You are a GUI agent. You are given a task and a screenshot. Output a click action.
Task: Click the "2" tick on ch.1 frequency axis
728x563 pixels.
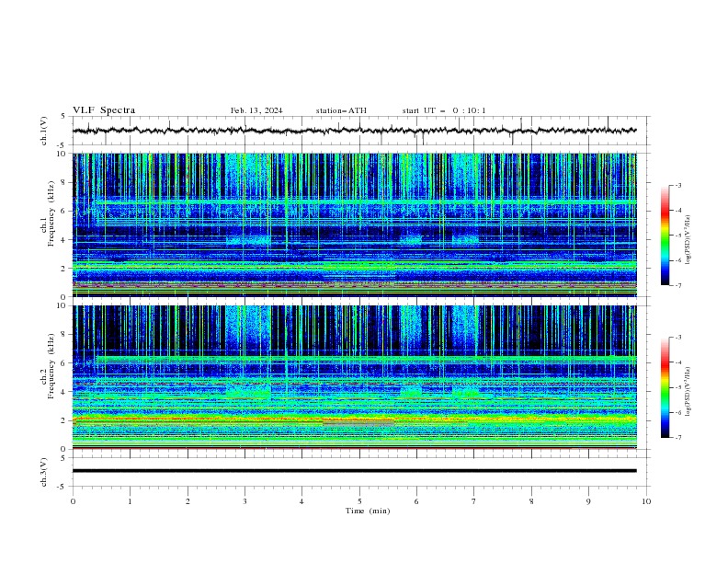(63, 269)
